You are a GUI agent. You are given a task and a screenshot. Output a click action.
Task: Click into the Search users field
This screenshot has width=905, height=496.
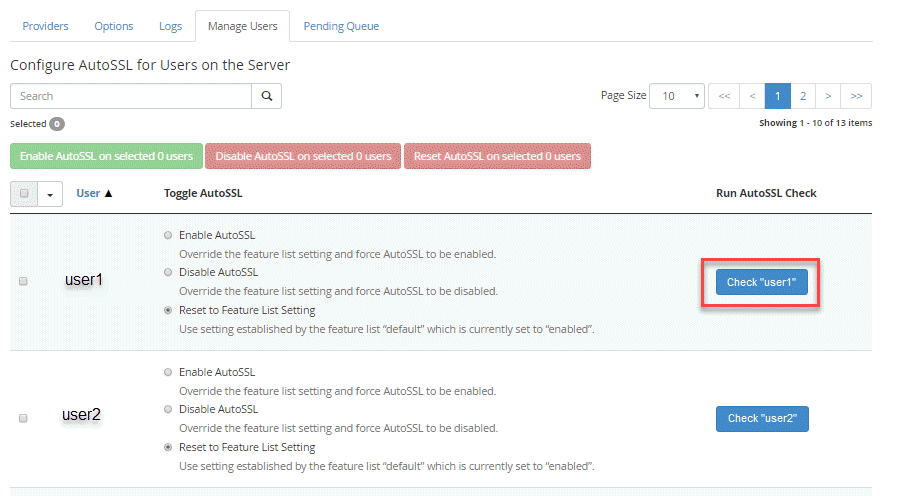[x=131, y=96]
